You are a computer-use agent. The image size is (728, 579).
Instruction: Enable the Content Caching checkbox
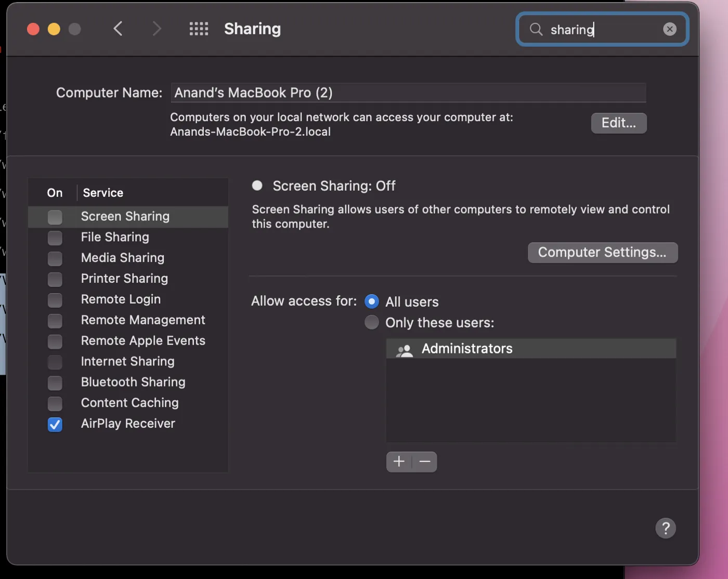pyautogui.click(x=55, y=403)
